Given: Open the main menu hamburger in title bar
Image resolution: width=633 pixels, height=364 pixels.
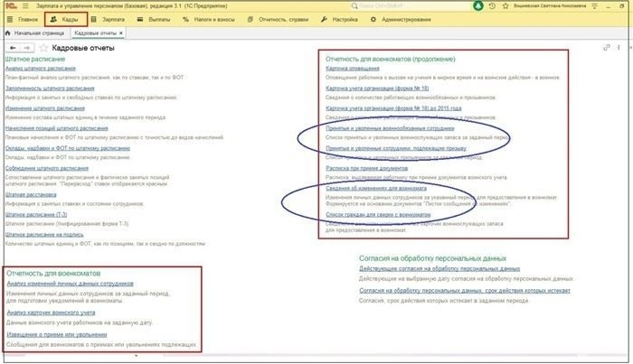Looking at the screenshot, I should pos(25,6).
